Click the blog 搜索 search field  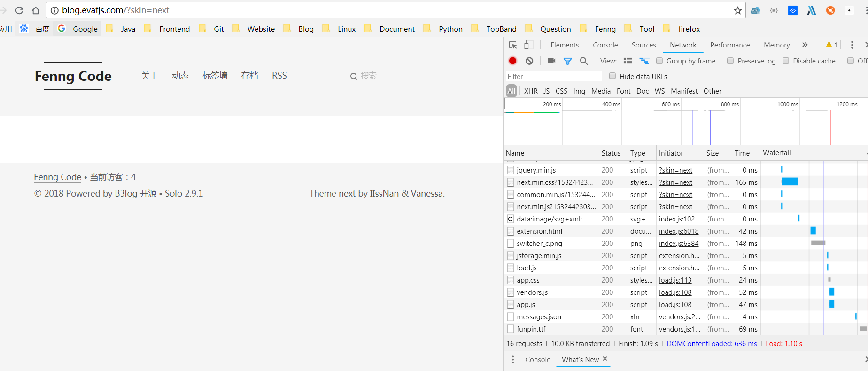tap(397, 76)
